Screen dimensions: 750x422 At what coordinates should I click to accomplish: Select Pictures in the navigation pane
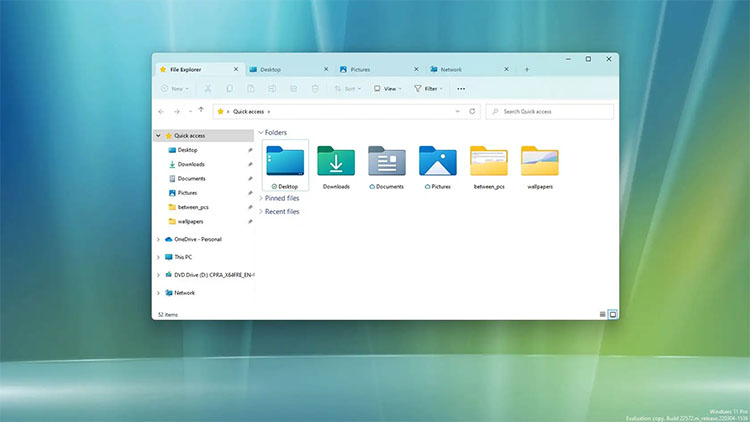[187, 193]
